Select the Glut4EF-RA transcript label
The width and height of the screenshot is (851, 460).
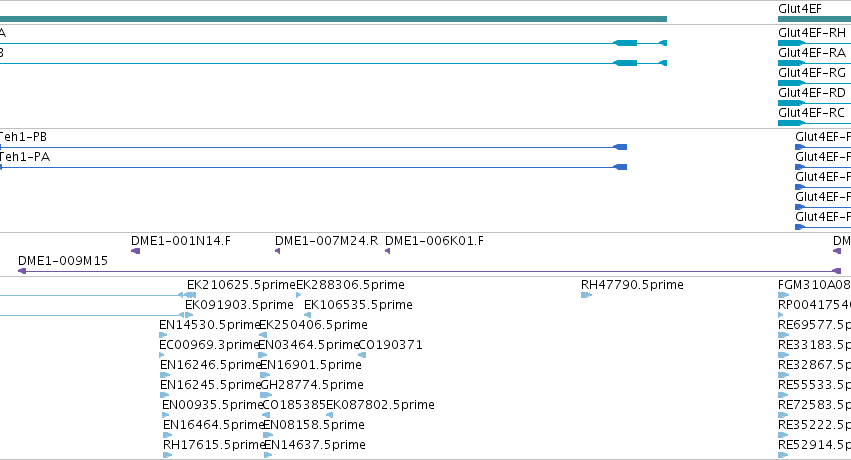(x=811, y=53)
